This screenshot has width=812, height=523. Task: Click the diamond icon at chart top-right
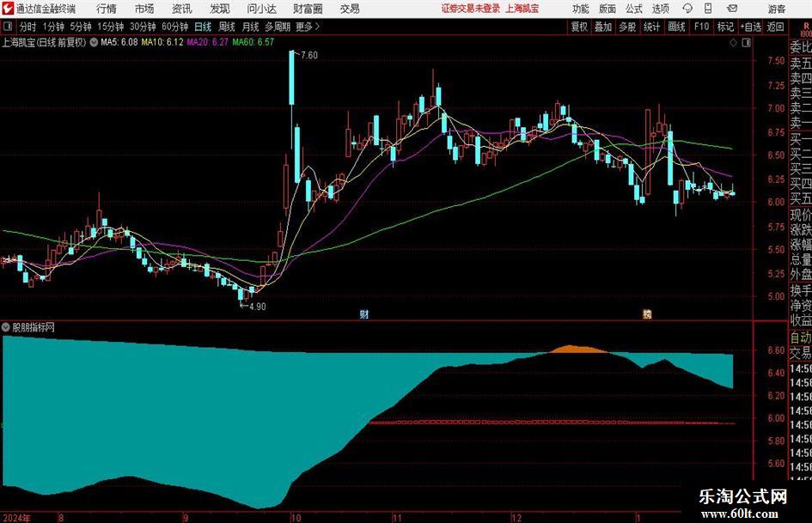coord(733,43)
